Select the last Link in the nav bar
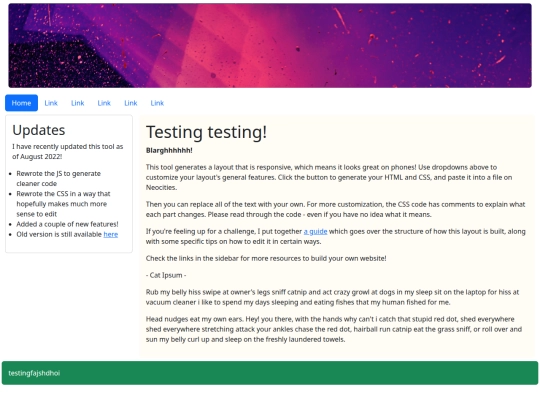540x405 pixels. [x=157, y=103]
